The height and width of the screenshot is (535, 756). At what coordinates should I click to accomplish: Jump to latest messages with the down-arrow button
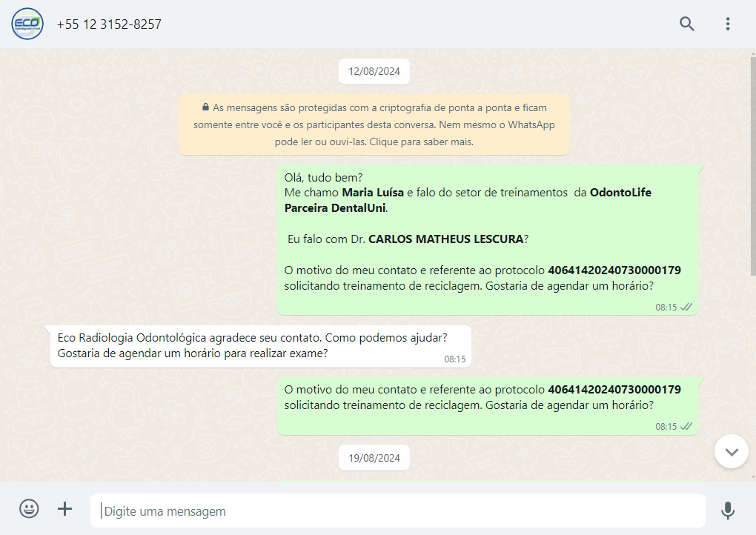[731, 451]
